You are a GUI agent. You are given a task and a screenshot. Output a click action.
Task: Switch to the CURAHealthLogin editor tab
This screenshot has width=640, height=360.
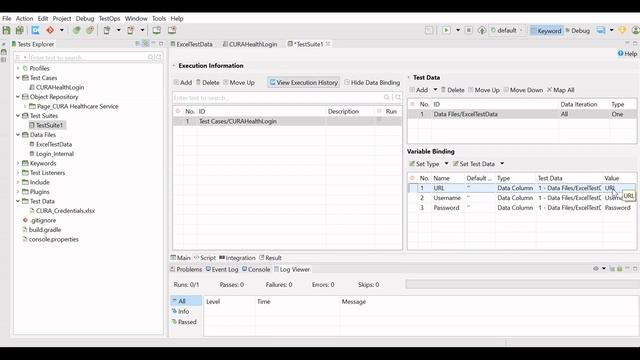pos(250,44)
